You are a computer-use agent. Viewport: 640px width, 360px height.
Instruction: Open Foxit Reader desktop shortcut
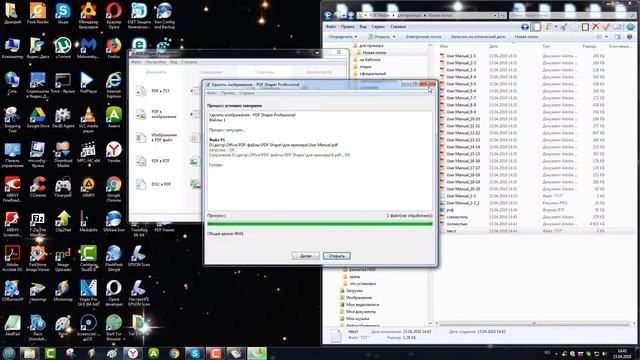(x=38, y=14)
